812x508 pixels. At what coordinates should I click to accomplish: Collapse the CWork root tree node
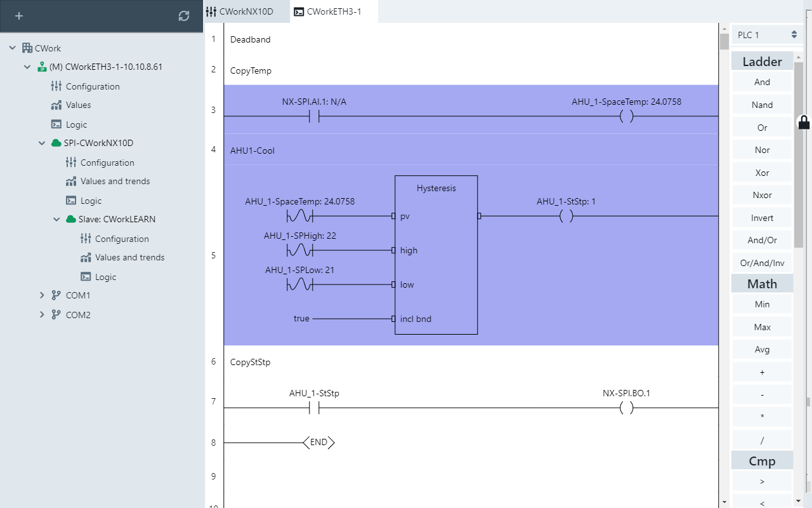click(x=11, y=48)
